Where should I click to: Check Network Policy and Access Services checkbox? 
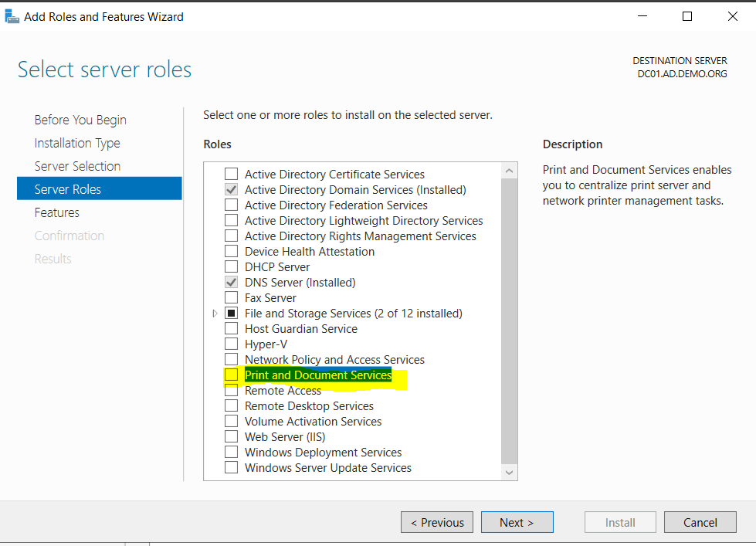(232, 359)
